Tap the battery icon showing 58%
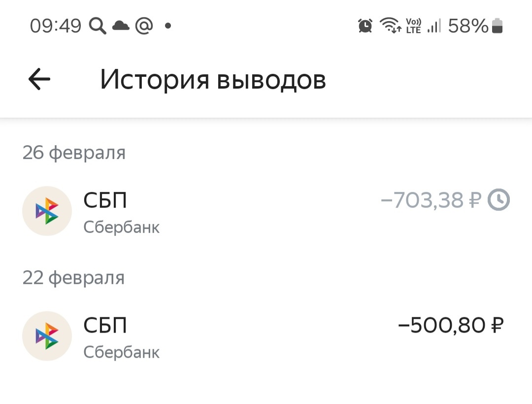532x404 pixels. (496, 25)
